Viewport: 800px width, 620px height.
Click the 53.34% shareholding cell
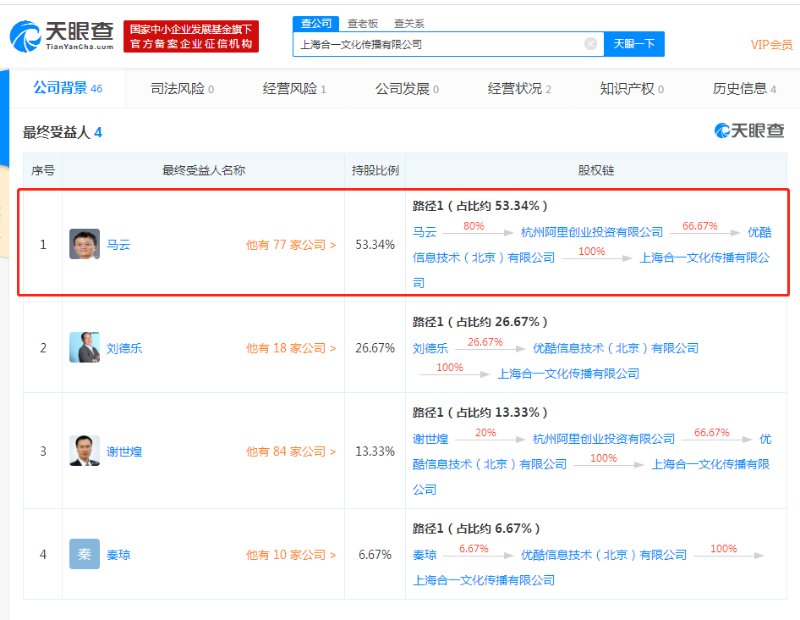click(x=375, y=244)
